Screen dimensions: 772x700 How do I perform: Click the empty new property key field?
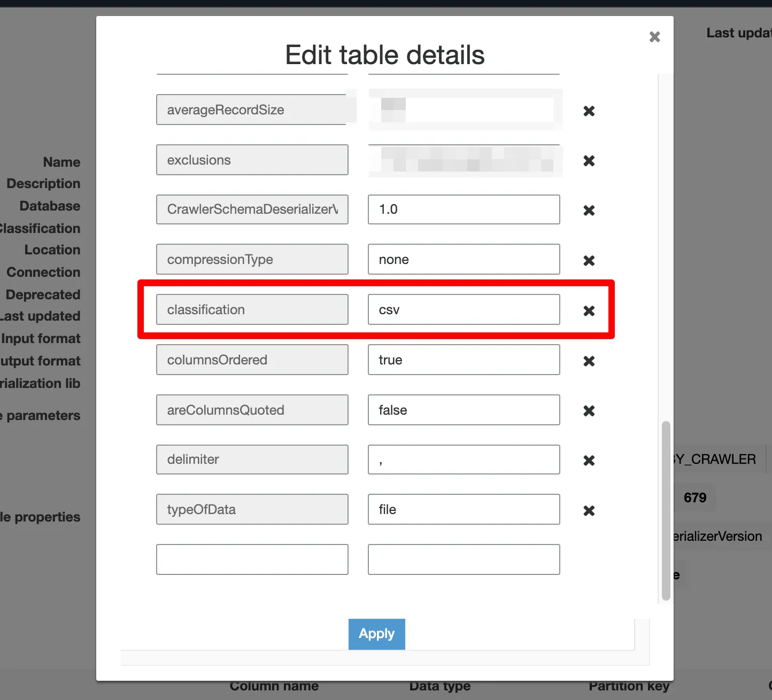coord(252,559)
